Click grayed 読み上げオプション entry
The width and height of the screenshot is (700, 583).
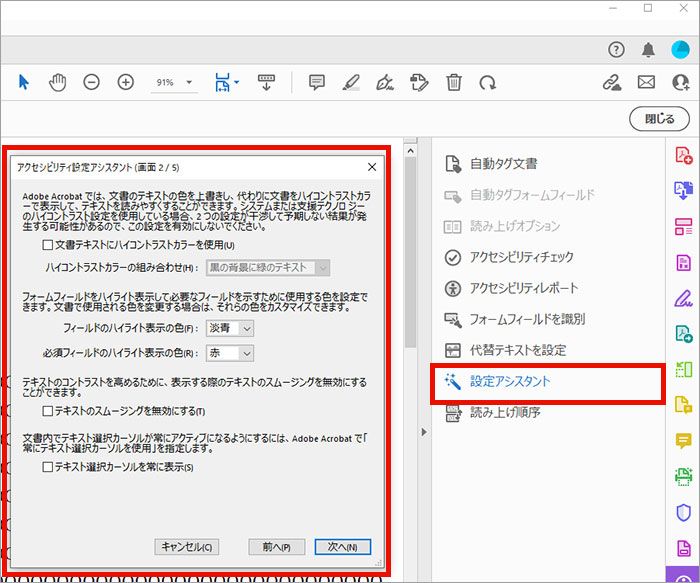coord(502,226)
